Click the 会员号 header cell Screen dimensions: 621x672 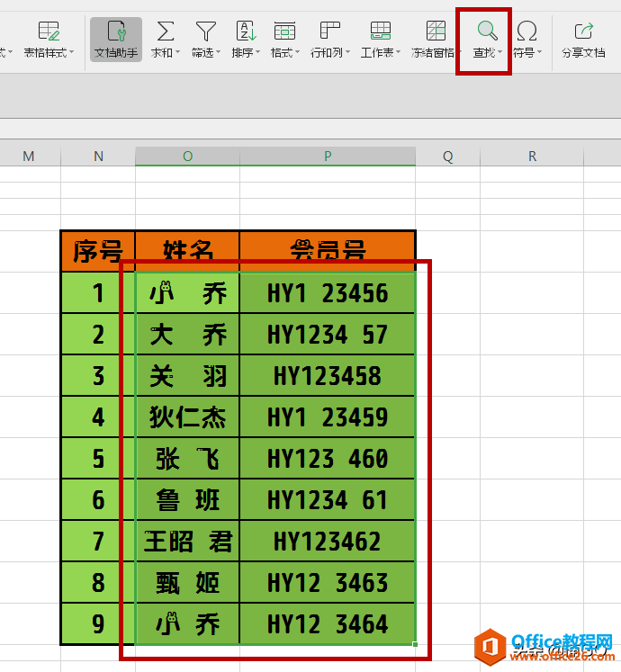(328, 251)
